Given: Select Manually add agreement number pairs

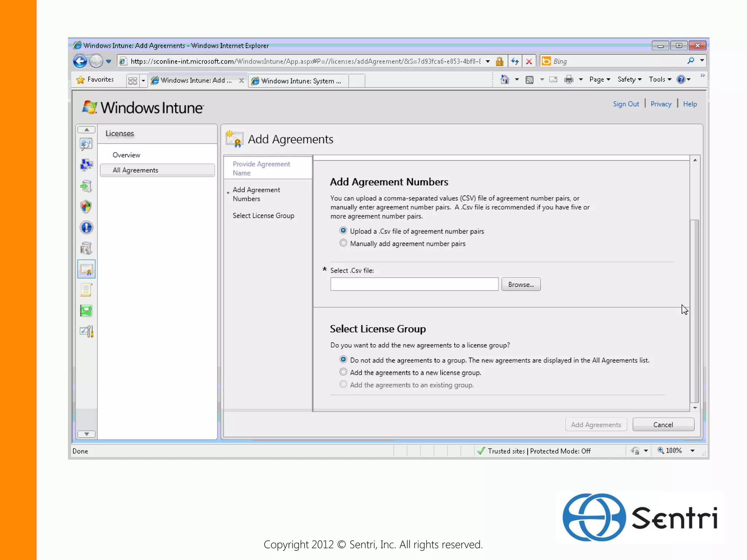Looking at the screenshot, I should pos(343,243).
